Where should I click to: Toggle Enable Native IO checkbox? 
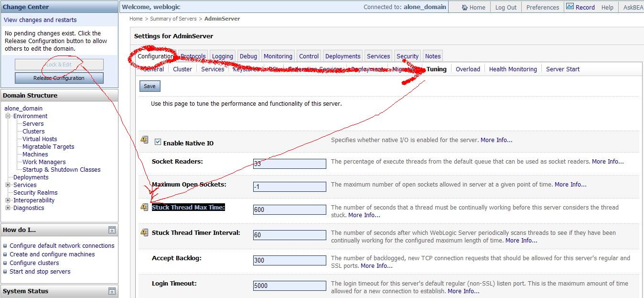click(x=158, y=142)
